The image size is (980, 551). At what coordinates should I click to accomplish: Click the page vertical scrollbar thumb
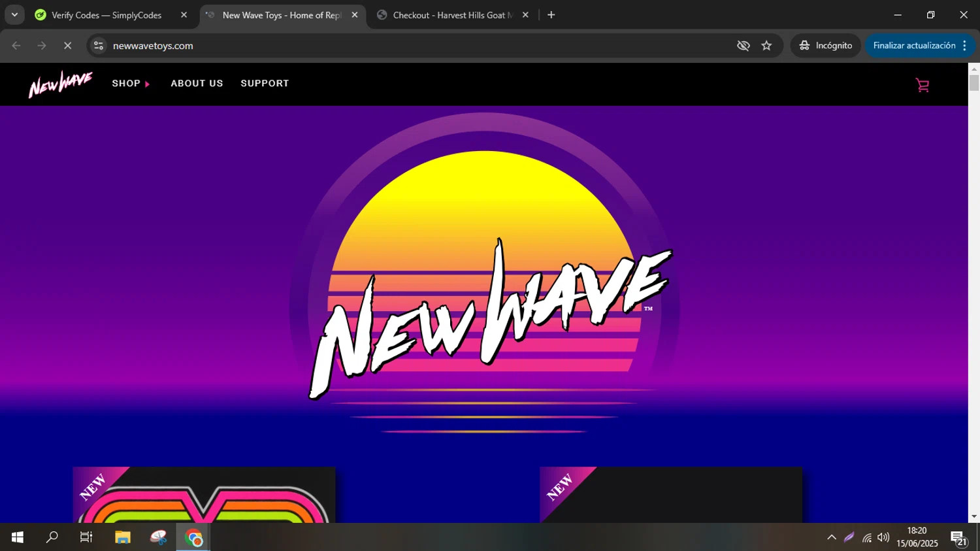pos(974,82)
